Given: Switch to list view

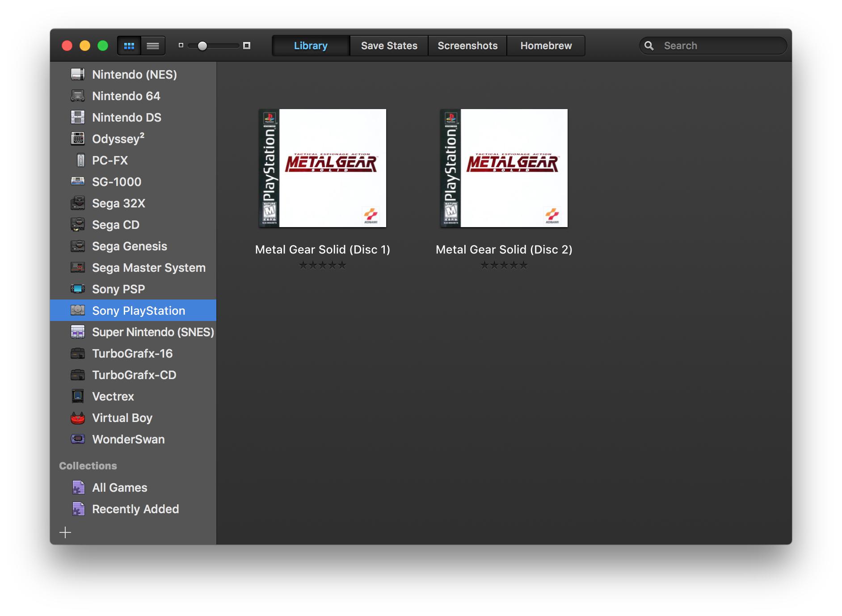Looking at the screenshot, I should click(153, 46).
